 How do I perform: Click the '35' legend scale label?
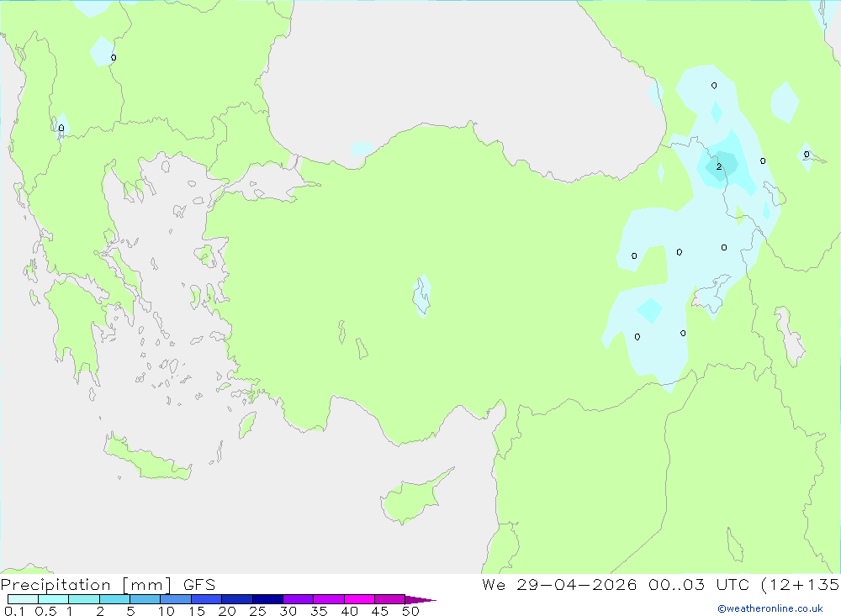point(319,611)
